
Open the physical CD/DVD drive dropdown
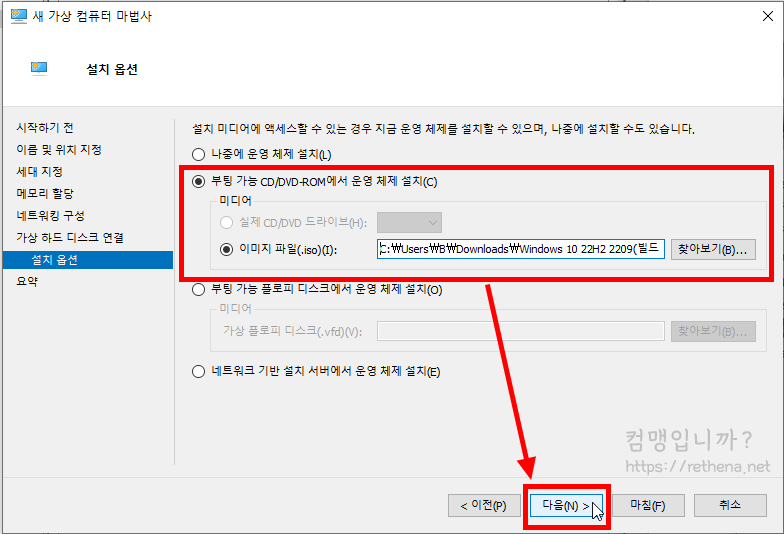[x=410, y=222]
